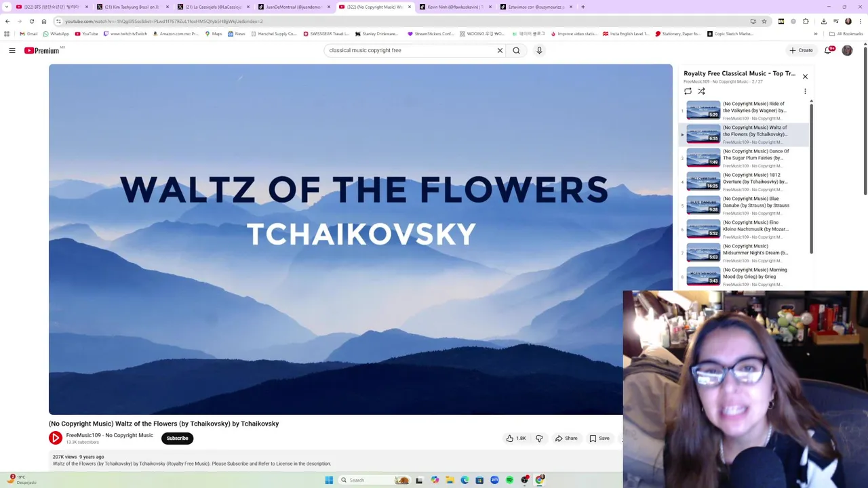Image resolution: width=868 pixels, height=488 pixels.
Task: Open Spotify from taskbar
Action: (x=509, y=480)
